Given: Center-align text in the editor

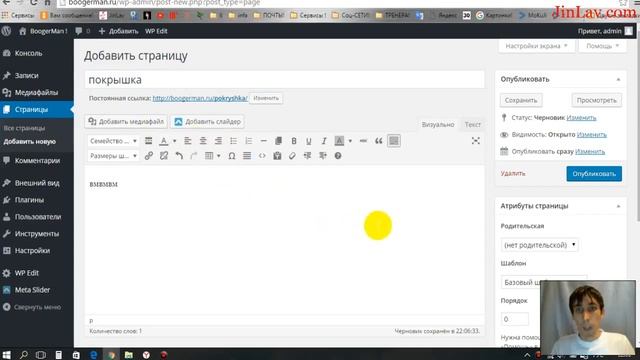Looking at the screenshot, I should pyautogui.click(x=203, y=141).
